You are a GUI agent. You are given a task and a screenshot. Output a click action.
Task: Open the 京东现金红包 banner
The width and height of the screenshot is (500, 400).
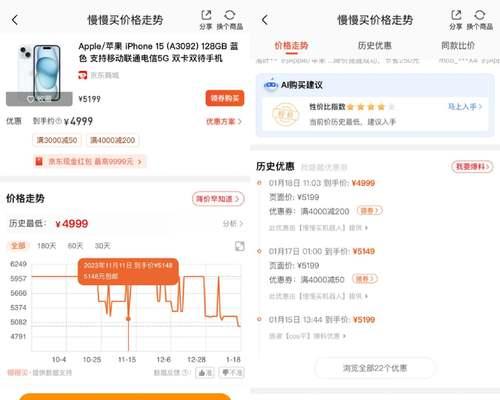pos(89,162)
